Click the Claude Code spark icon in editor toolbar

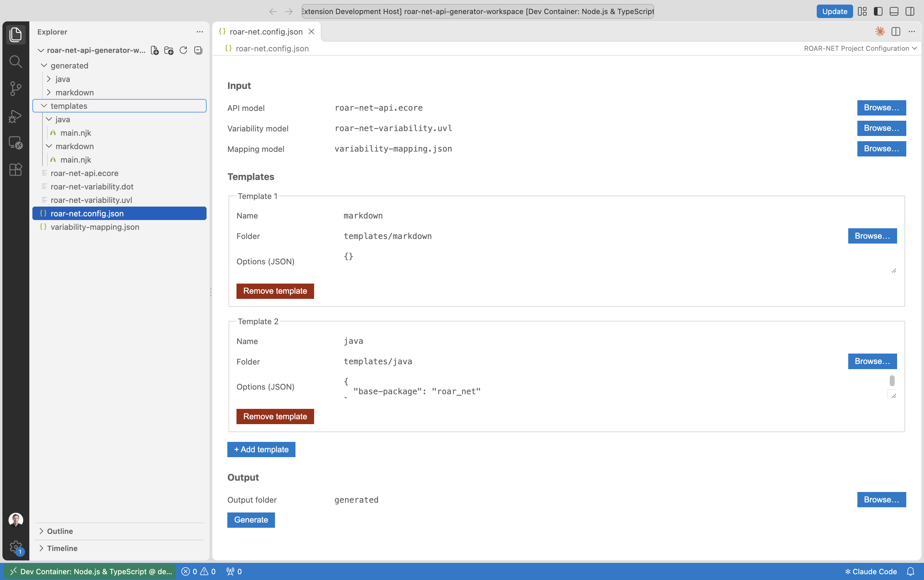point(880,31)
